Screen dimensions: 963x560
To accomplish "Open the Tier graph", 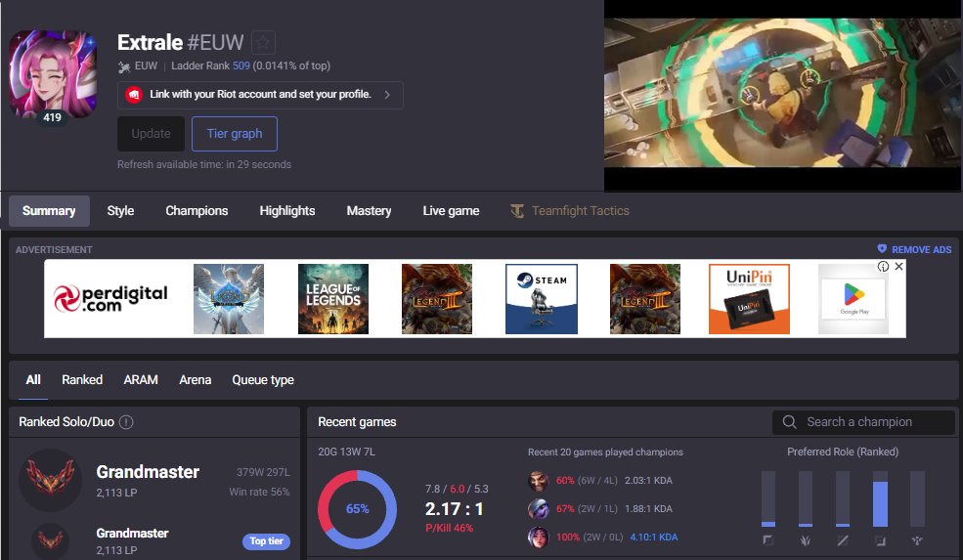I will (235, 133).
